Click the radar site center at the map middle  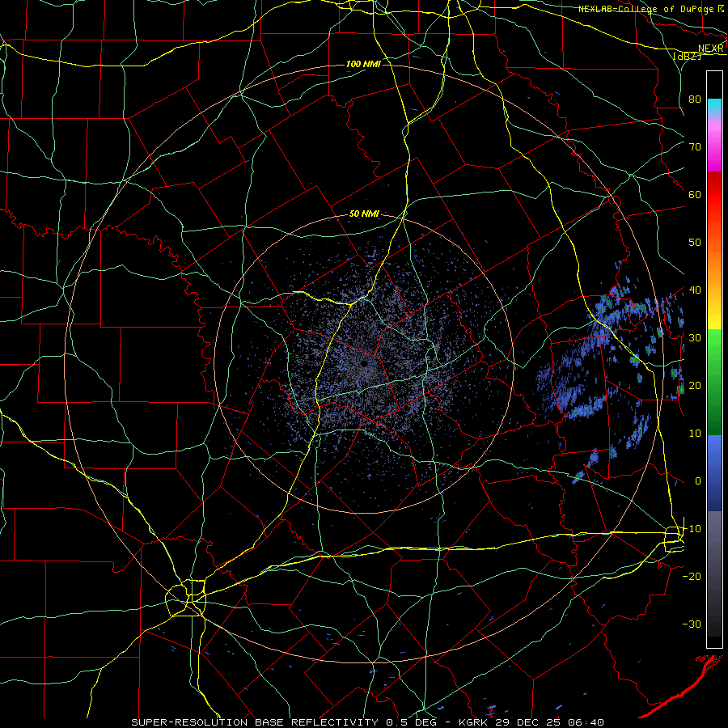click(364, 364)
